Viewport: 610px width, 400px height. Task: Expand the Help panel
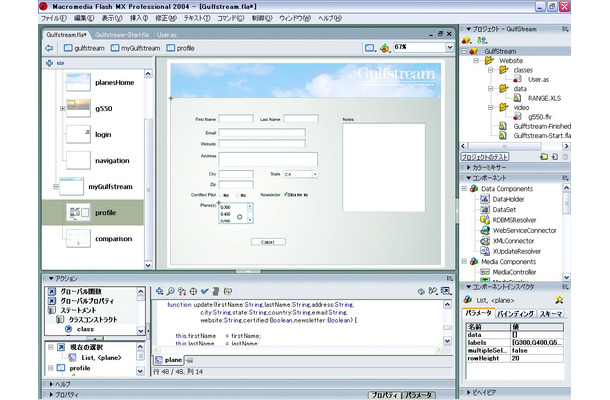click(51, 384)
